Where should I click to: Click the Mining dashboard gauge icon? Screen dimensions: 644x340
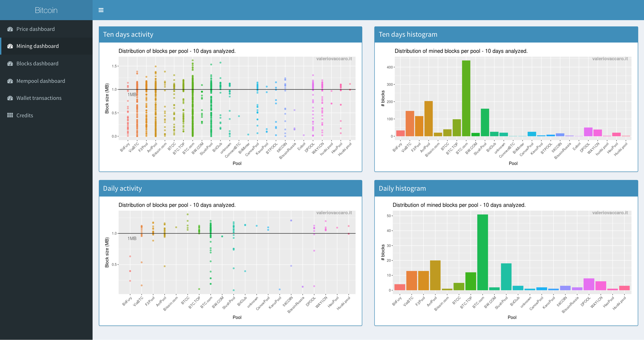click(10, 46)
